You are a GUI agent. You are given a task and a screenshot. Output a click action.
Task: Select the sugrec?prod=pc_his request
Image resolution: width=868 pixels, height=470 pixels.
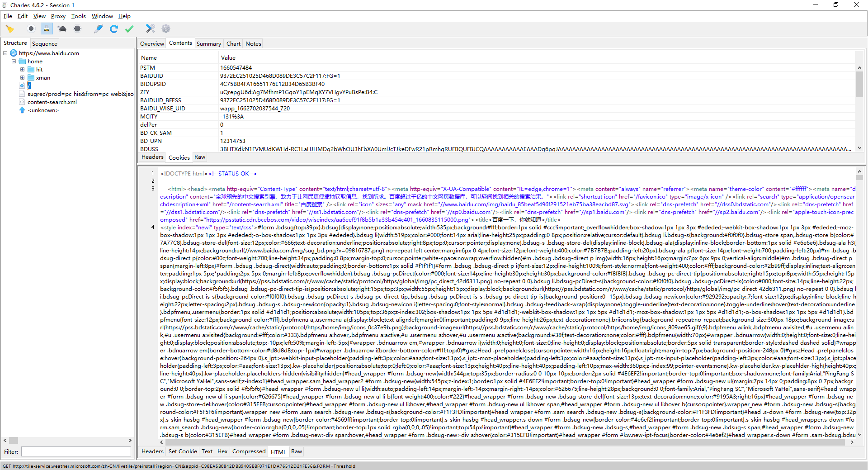(80, 94)
